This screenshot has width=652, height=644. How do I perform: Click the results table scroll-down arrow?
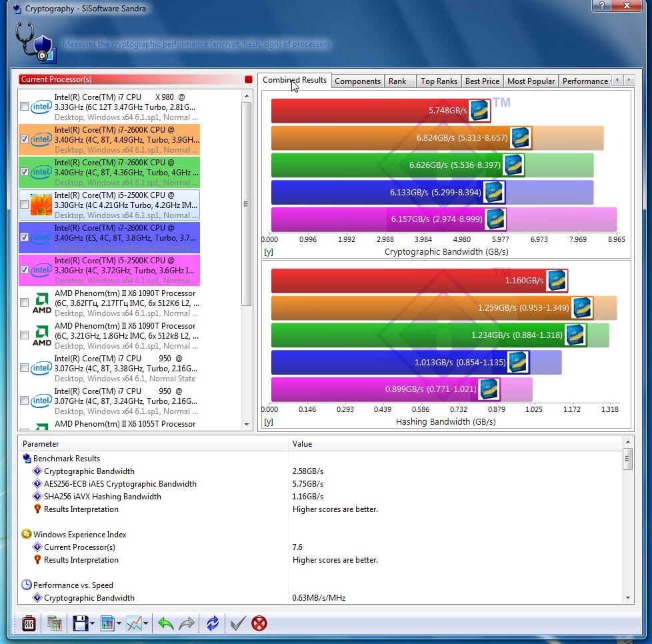628,598
